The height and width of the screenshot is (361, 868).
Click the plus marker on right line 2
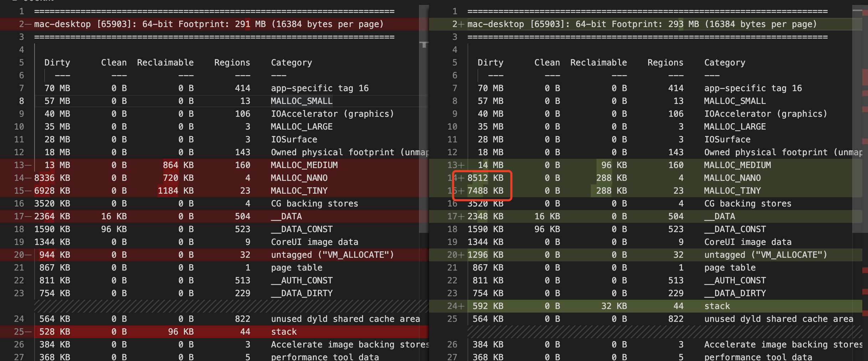(461, 24)
